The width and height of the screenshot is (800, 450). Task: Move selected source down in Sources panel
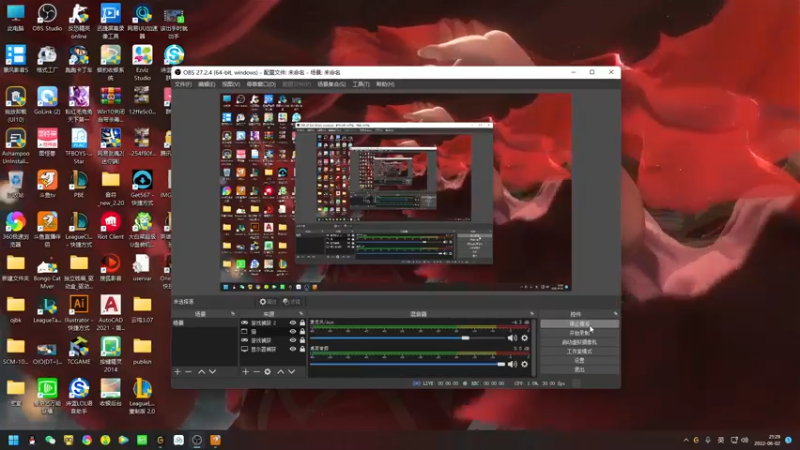291,371
